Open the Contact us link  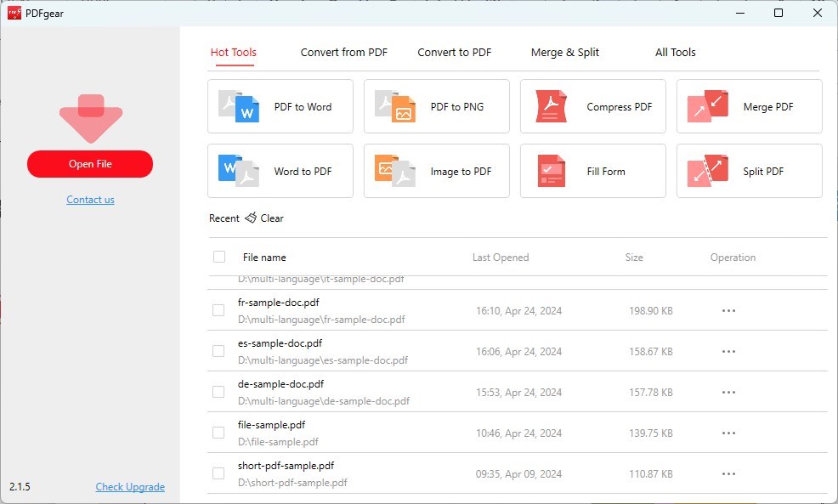90,199
